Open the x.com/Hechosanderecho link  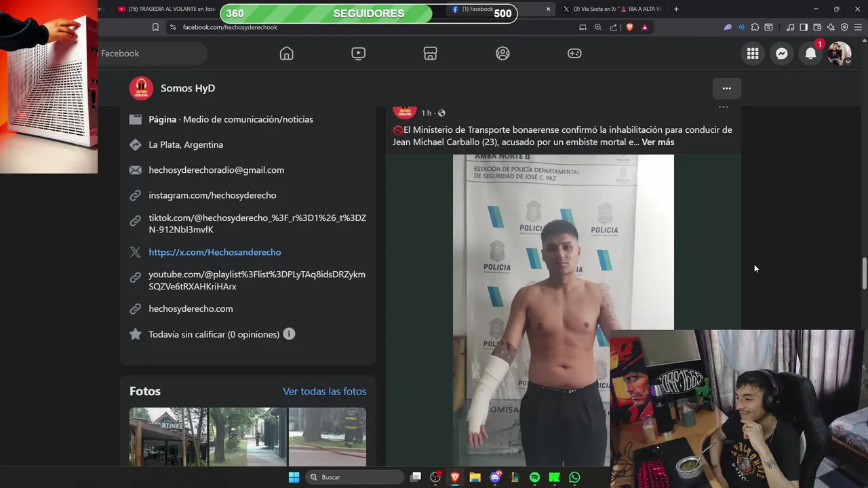coord(215,252)
